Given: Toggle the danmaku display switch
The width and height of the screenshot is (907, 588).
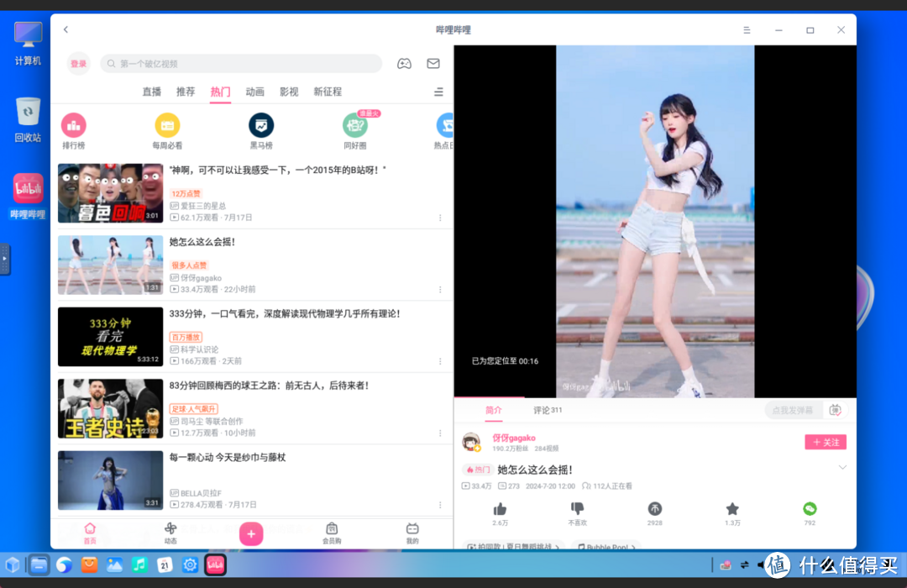Looking at the screenshot, I should tap(834, 409).
